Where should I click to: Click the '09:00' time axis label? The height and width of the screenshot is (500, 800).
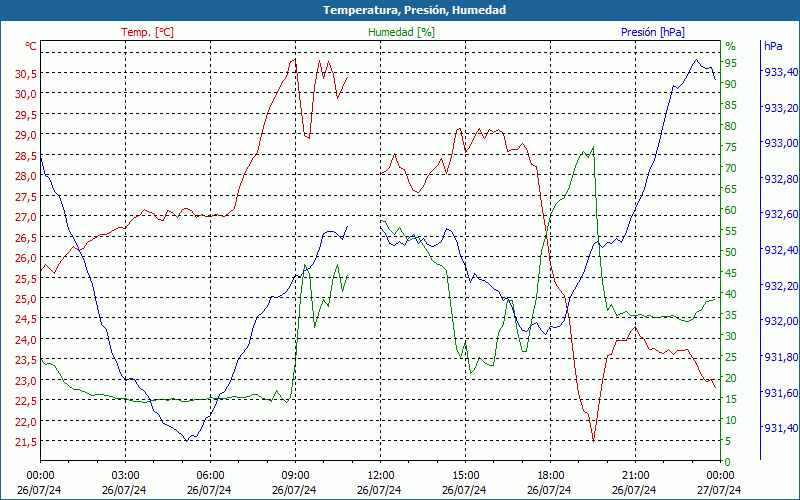point(295,476)
